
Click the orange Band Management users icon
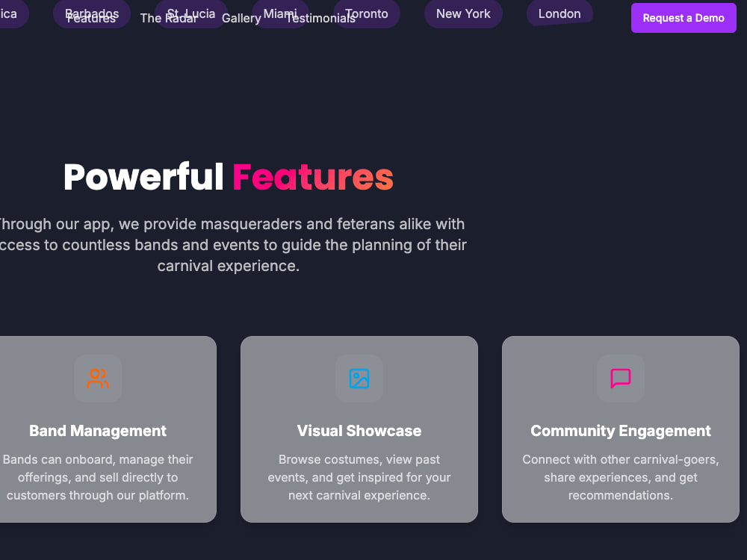pos(98,379)
